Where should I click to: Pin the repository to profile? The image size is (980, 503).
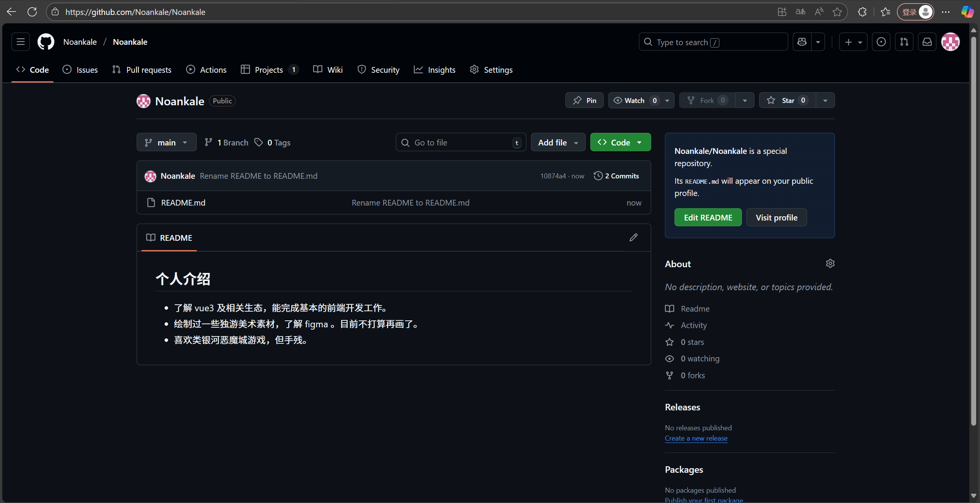point(584,100)
